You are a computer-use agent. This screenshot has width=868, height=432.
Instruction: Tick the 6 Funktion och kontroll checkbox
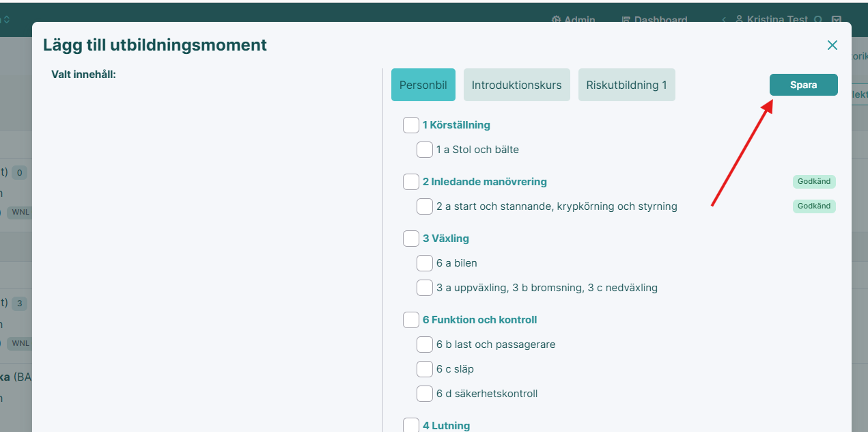[410, 320]
